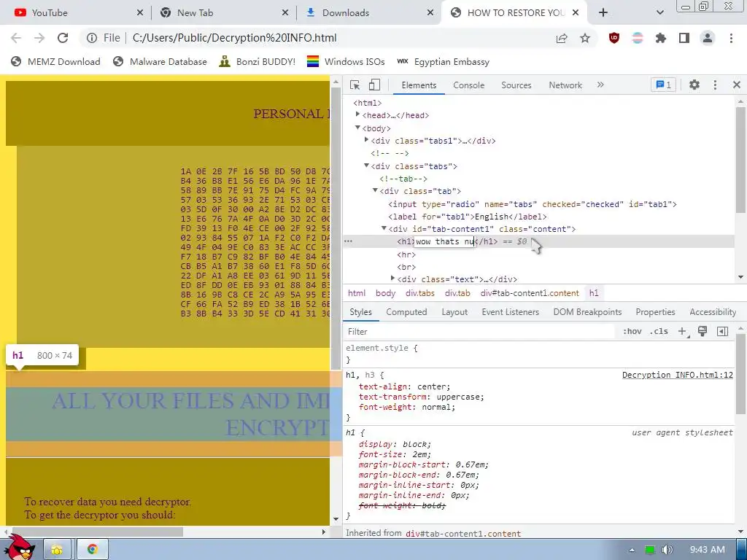The height and width of the screenshot is (560, 747).
Task: Close the DevTools panel
Action: pos(737,85)
